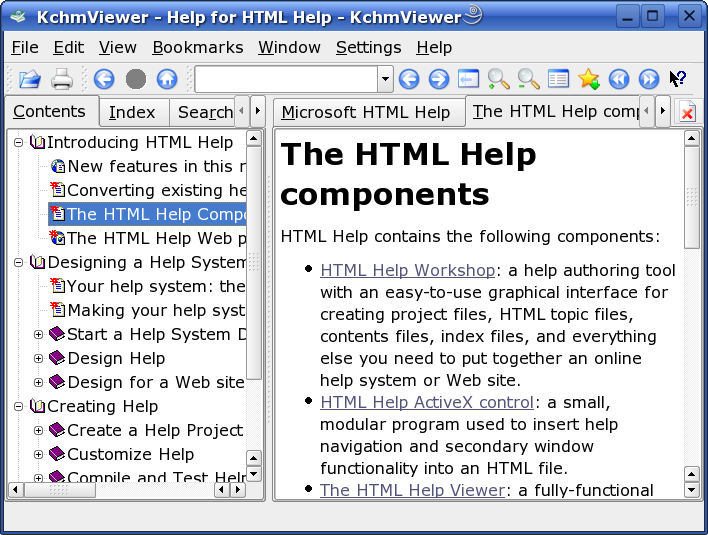Zoom in with the magnifier plus icon
This screenshot has height=535, width=708.
pyautogui.click(x=498, y=79)
